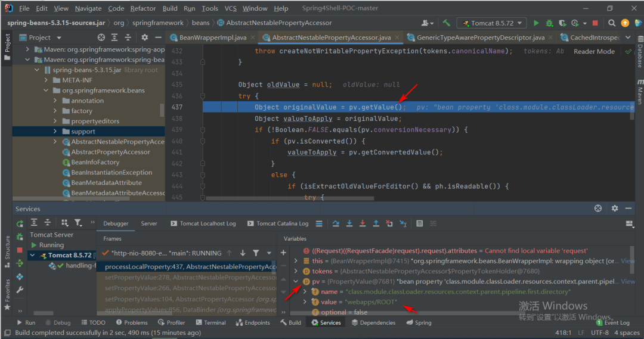The image size is (644, 339).
Task: Open the VCS menu
Action: [230, 8]
